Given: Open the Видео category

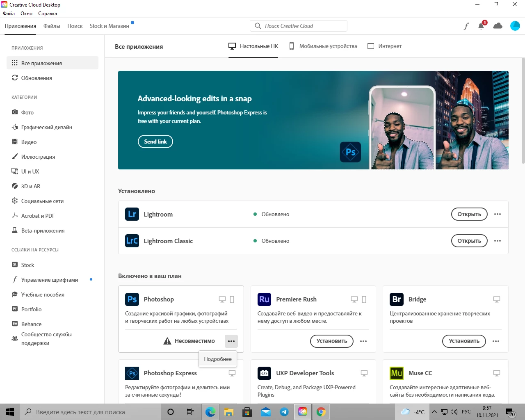Looking at the screenshot, I should point(52,142).
